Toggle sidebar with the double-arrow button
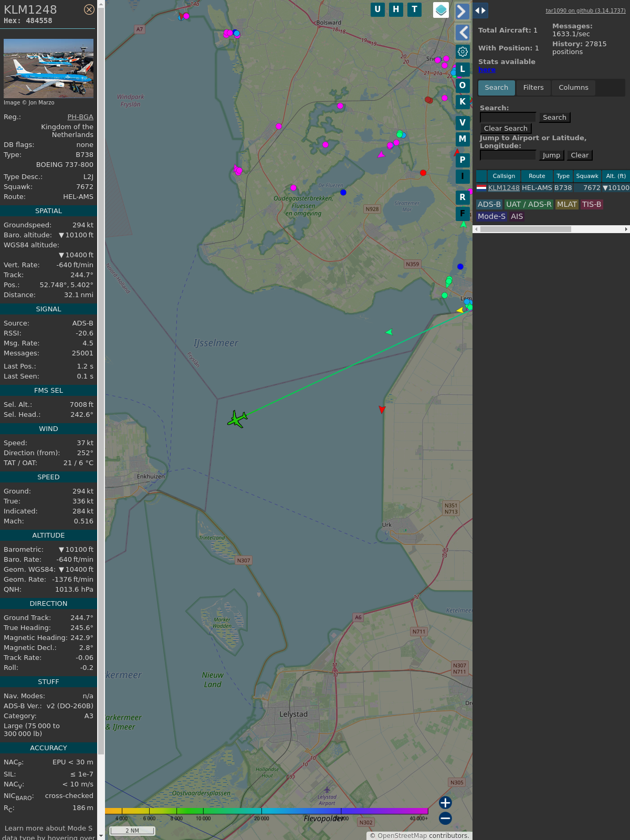This screenshot has height=840, width=630. [480, 10]
